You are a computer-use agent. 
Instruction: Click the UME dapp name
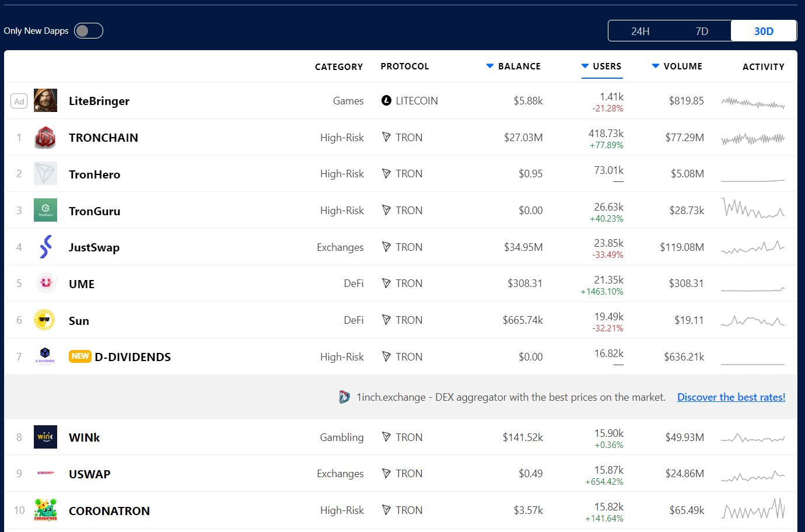pyautogui.click(x=82, y=284)
